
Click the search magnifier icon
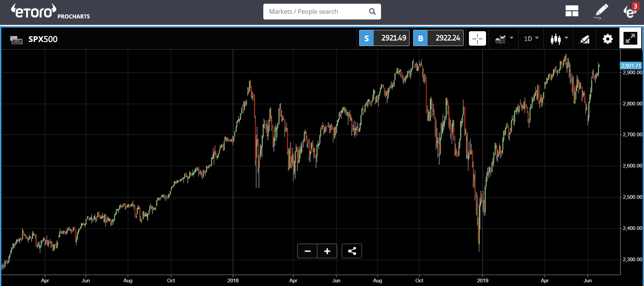(x=372, y=11)
